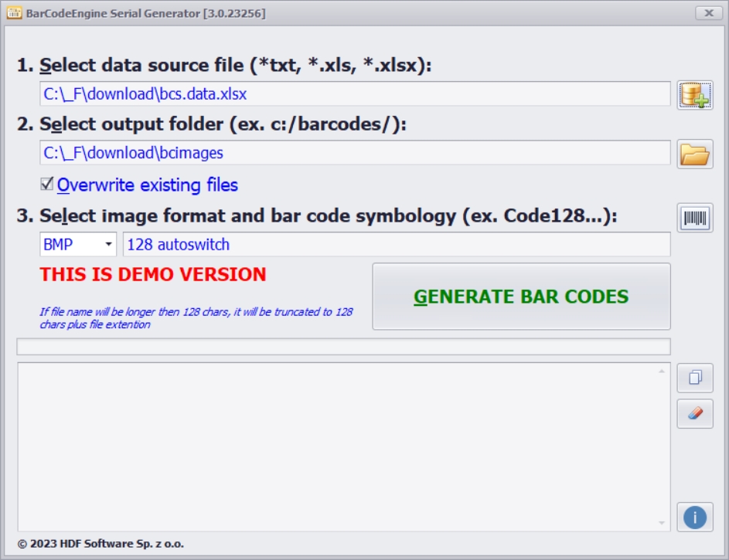Click the data source path bcs.data.xlsx field
The height and width of the screenshot is (560, 729).
355,94
